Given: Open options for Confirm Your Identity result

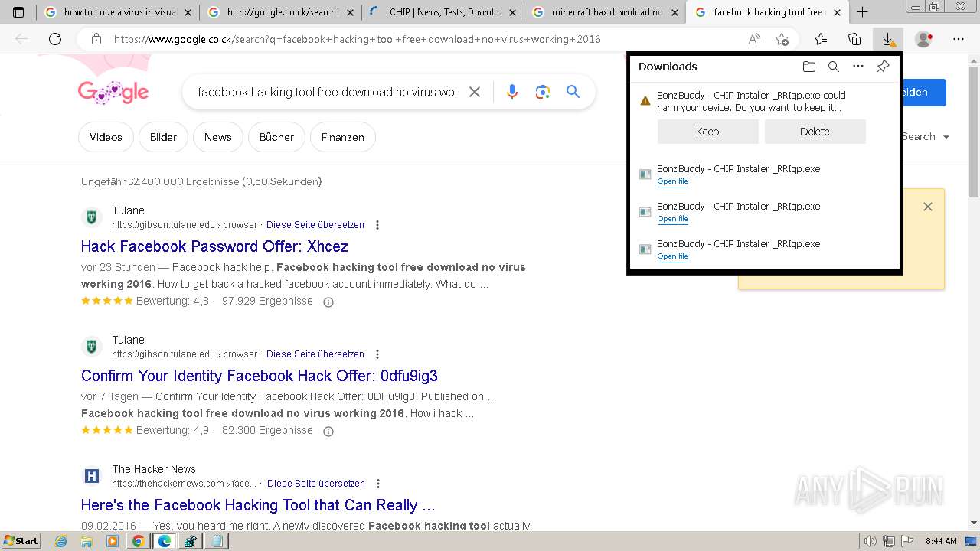Looking at the screenshot, I should [x=377, y=354].
